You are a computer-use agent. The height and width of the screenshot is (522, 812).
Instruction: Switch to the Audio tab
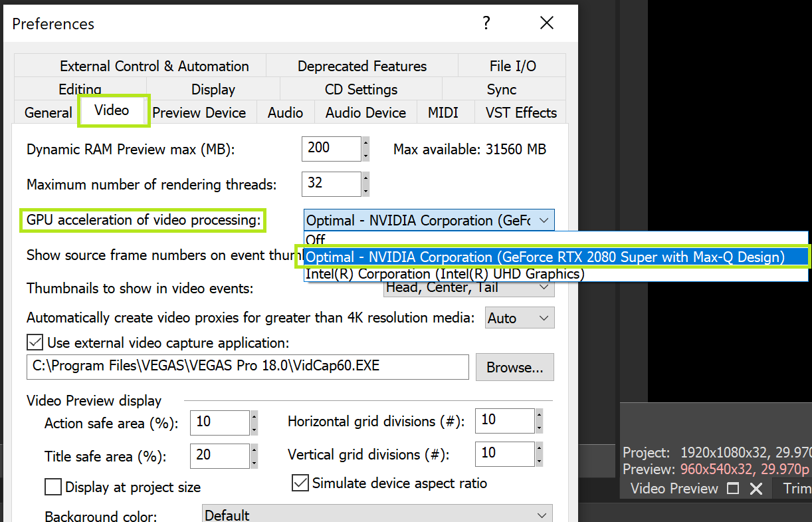point(285,112)
